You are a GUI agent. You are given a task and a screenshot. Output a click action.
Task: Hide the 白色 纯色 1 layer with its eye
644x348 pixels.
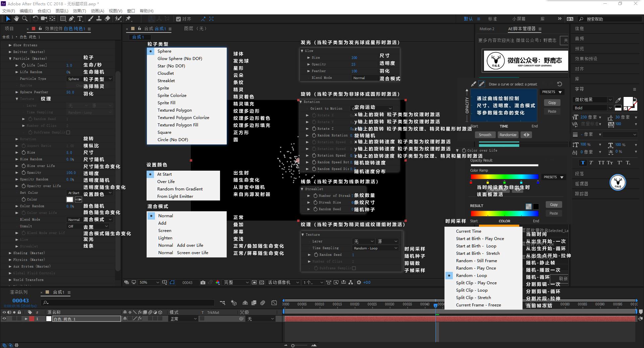click(4, 319)
